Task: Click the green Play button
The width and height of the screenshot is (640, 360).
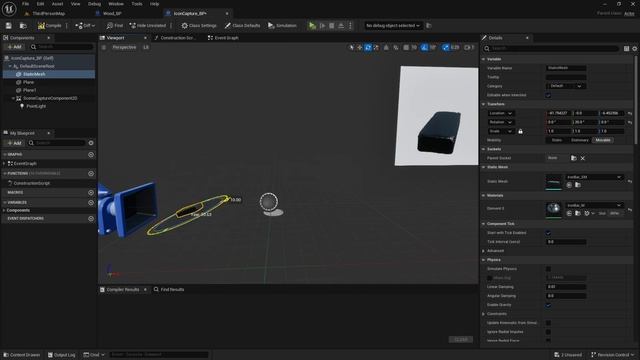Action: pyautogui.click(x=312, y=26)
